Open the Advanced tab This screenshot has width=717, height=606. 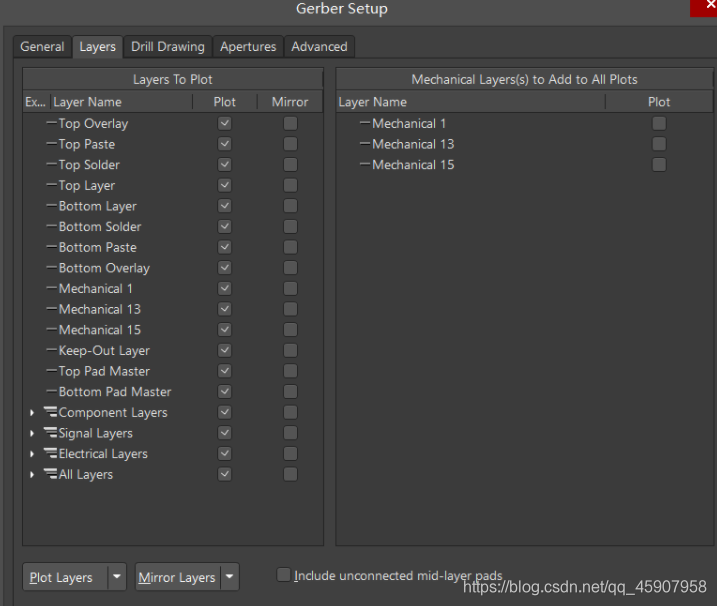(319, 47)
